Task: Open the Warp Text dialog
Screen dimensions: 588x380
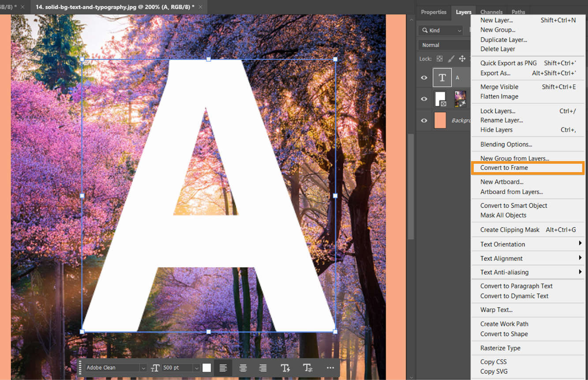Action: 496,309
